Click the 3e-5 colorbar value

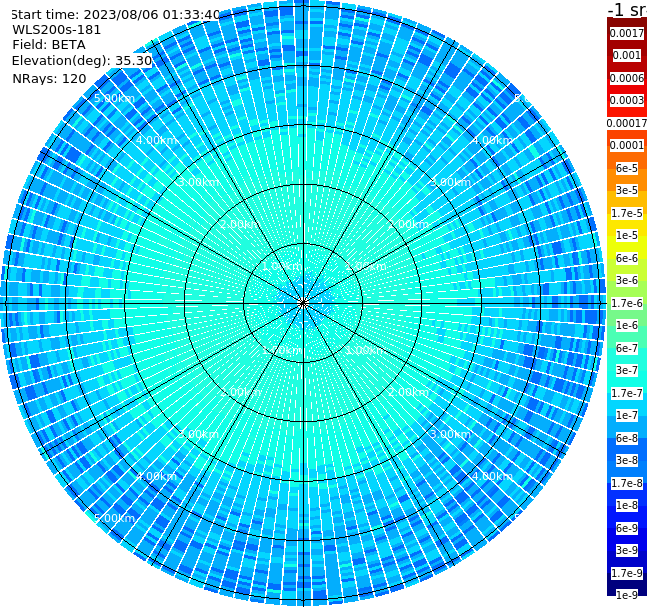pyautogui.click(x=627, y=190)
